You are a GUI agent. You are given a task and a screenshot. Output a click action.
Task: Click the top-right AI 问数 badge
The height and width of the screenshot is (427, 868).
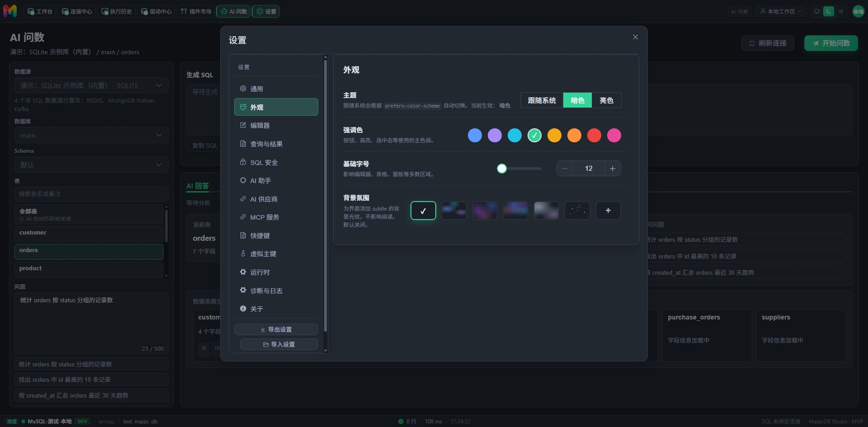(740, 12)
